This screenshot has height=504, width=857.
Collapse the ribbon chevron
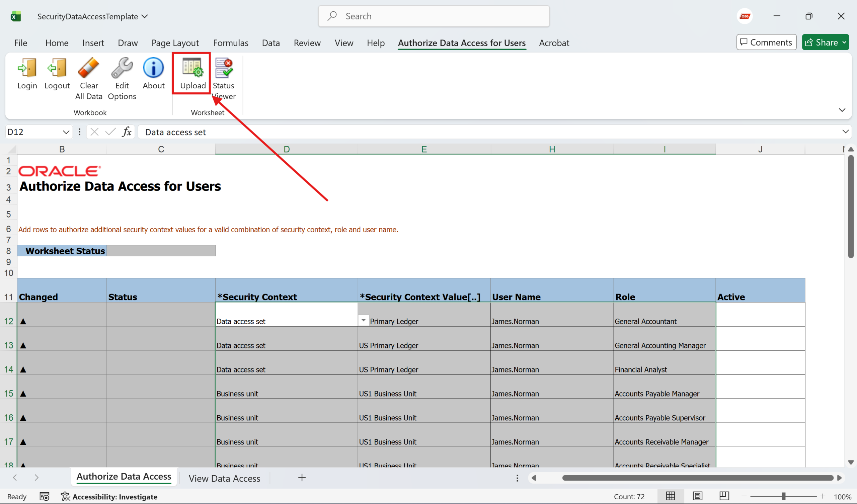tap(842, 110)
